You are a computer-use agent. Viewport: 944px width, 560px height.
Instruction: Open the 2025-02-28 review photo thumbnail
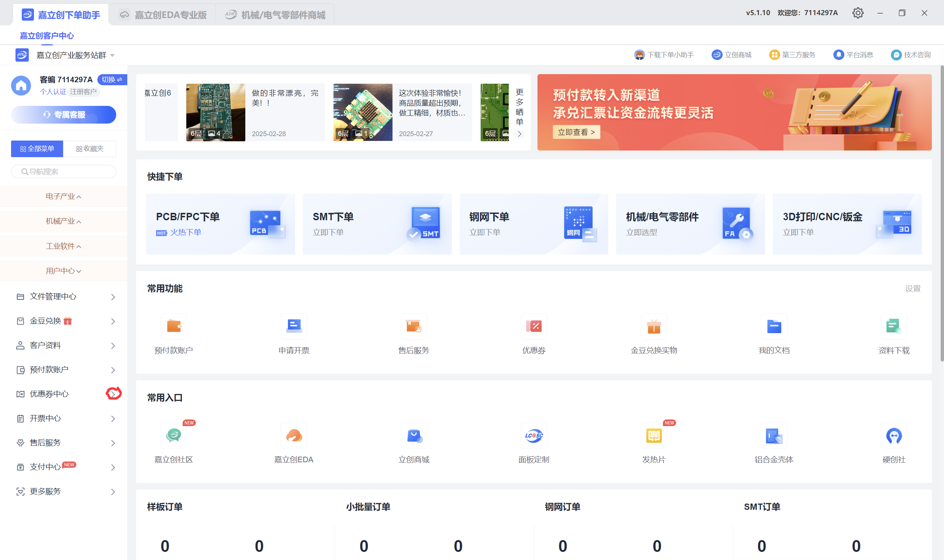215,113
